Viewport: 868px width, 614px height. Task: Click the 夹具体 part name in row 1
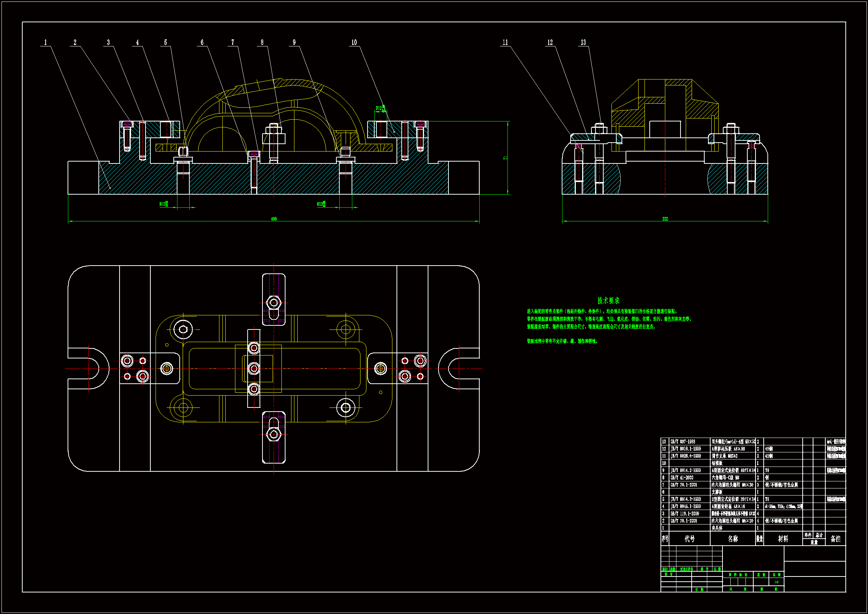(x=717, y=528)
